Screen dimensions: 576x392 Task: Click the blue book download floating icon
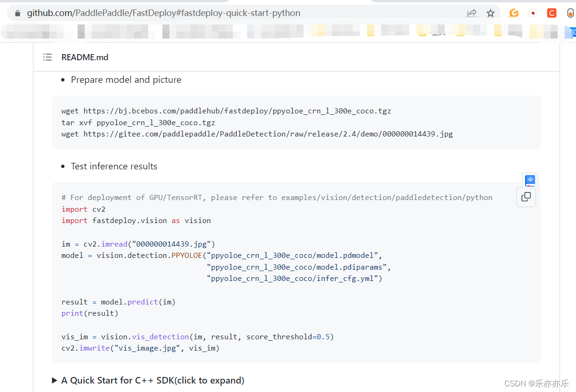click(x=530, y=180)
